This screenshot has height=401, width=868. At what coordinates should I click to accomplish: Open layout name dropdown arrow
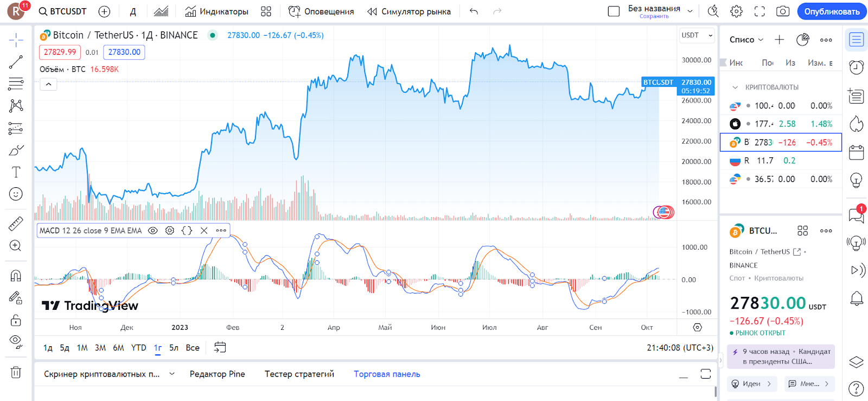coord(690,11)
